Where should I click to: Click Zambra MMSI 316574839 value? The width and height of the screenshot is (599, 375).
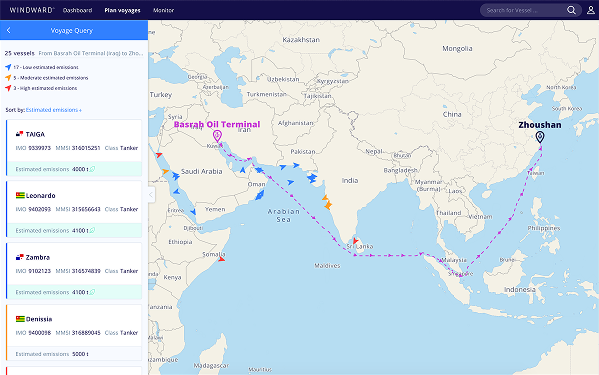86,271
